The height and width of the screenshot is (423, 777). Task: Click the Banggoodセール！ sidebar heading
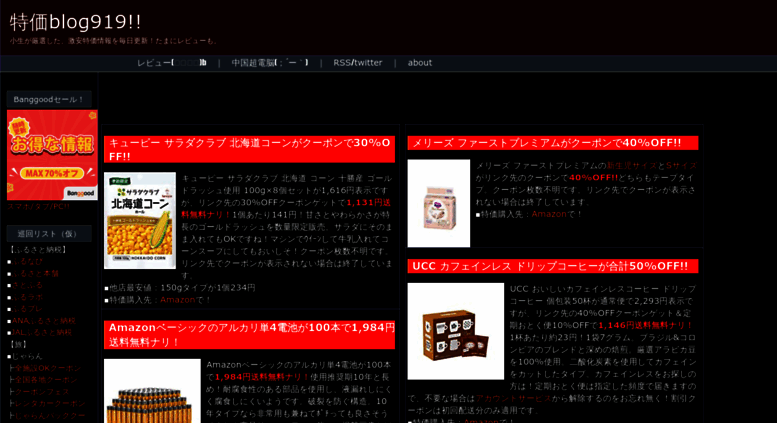coord(49,100)
